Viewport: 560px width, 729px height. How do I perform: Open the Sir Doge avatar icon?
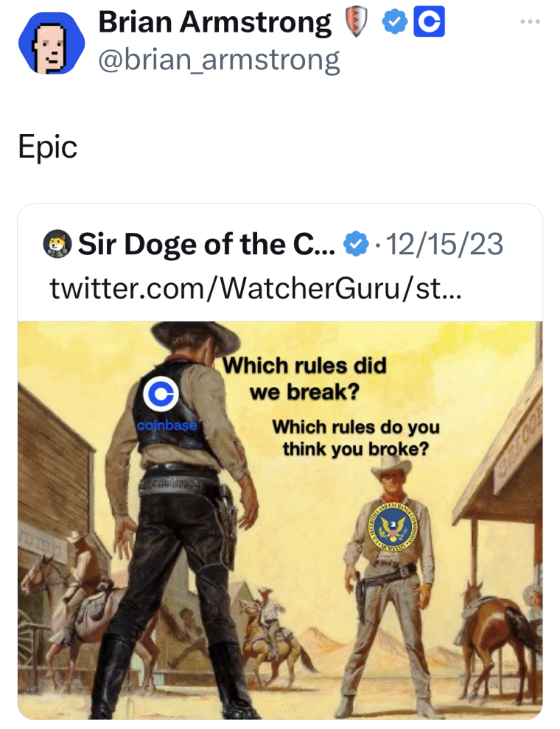pos(57,244)
